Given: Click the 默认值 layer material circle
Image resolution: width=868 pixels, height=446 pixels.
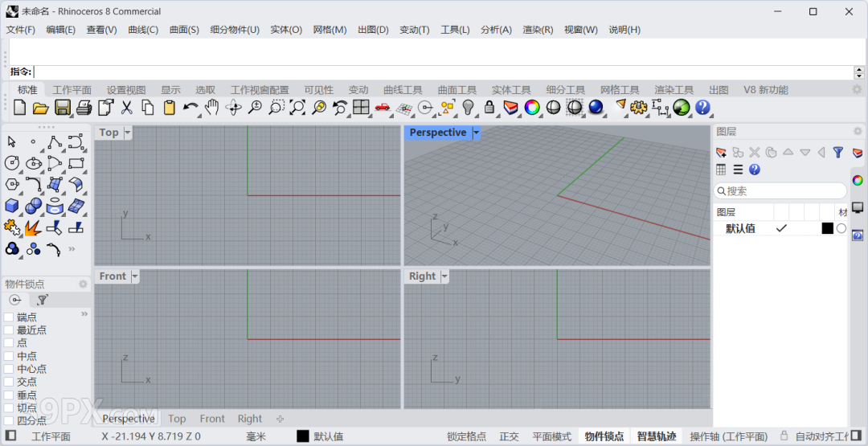Looking at the screenshot, I should point(841,228).
